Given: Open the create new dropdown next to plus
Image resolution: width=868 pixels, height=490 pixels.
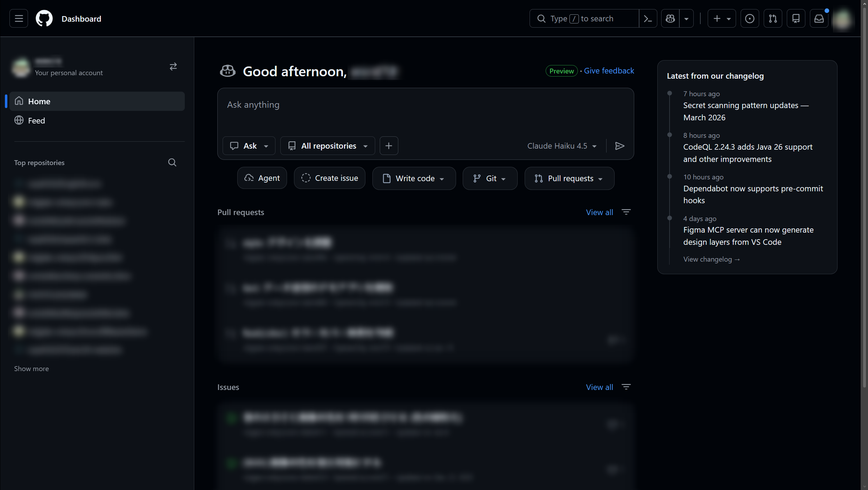Looking at the screenshot, I should 729,18.
